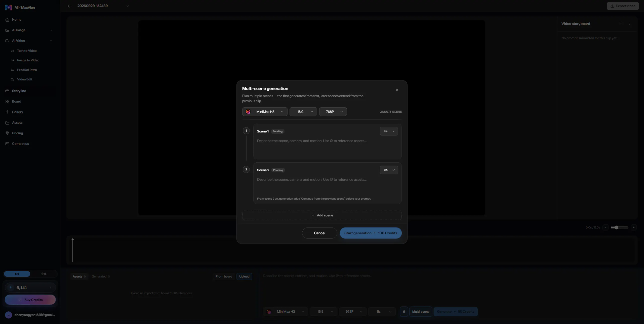
Task: Click the Contact us envelope icon
Action: 7,144
